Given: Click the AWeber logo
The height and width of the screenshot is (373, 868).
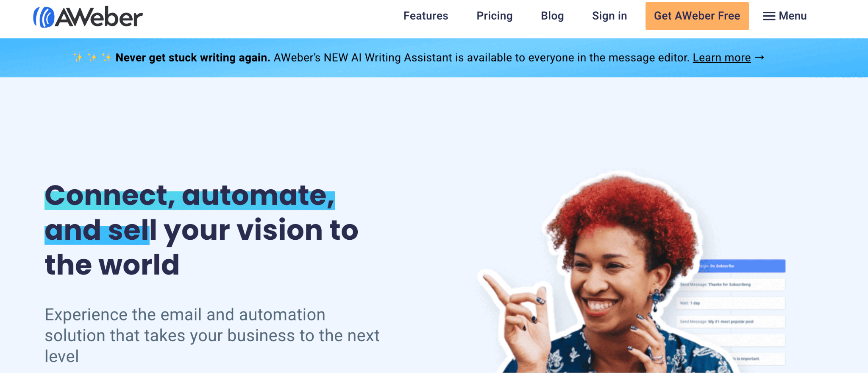Looking at the screenshot, I should [88, 17].
